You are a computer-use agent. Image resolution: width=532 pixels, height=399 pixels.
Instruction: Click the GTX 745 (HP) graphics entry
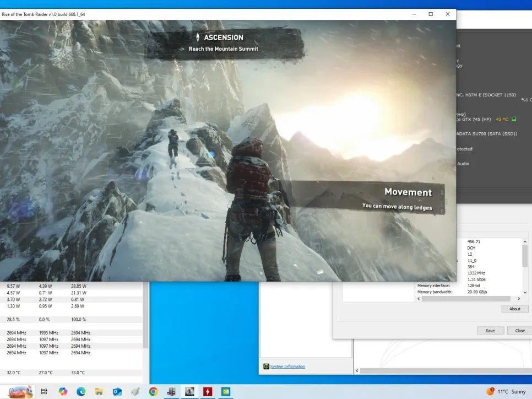(474, 119)
